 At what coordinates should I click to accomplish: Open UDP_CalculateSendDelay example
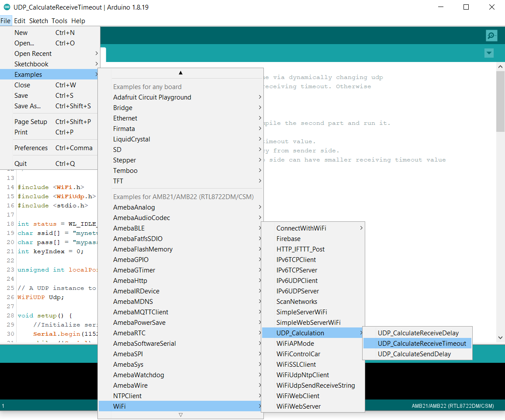[x=417, y=354]
